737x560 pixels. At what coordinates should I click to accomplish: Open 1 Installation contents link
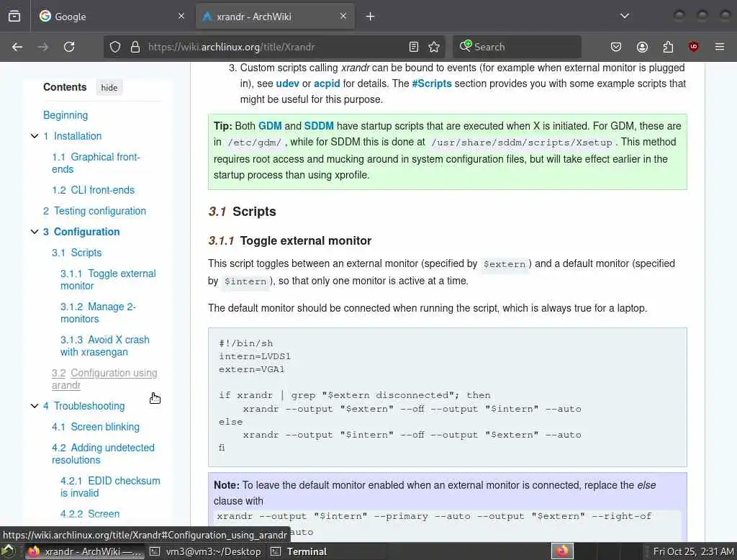click(x=73, y=136)
